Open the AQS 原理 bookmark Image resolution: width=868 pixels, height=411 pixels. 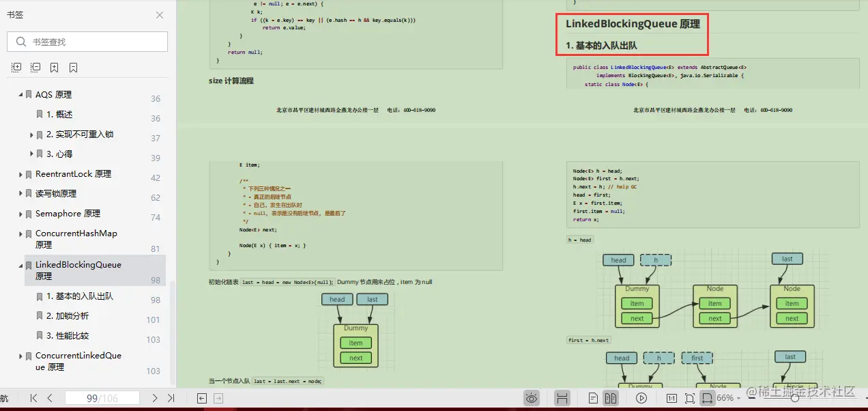coord(53,95)
